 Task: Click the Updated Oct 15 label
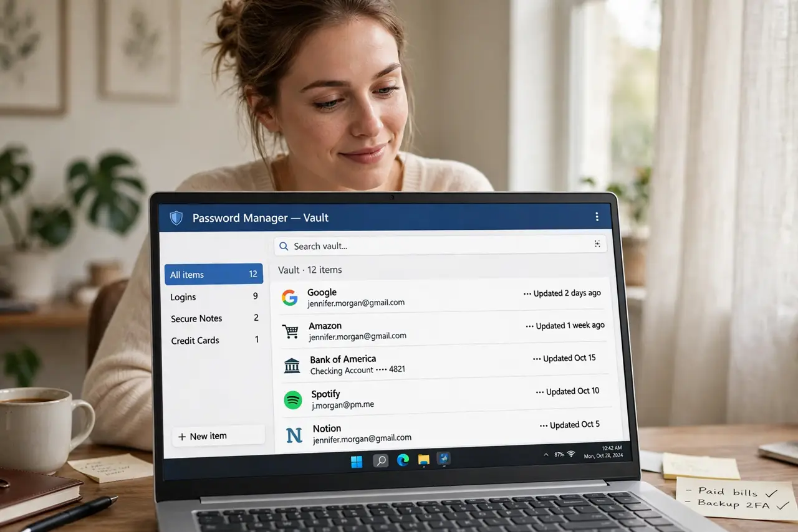(569, 358)
